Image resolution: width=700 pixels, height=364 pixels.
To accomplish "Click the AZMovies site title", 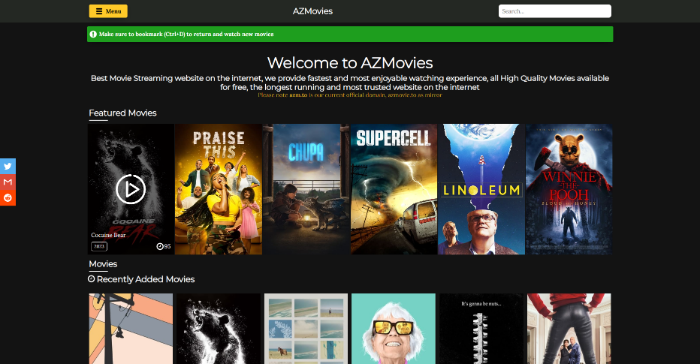I will click(x=312, y=11).
